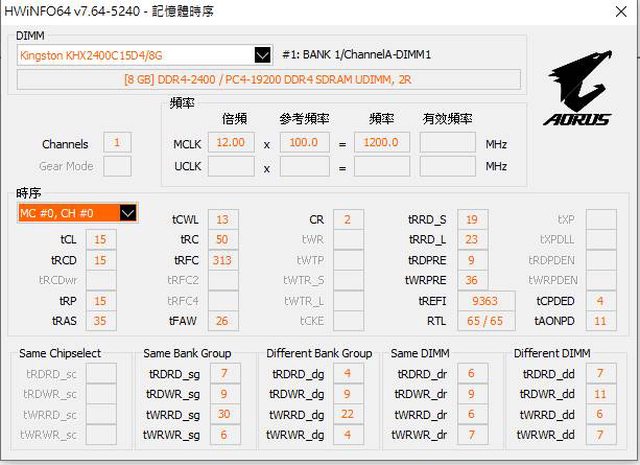Select the CR value 2 field

point(347,219)
